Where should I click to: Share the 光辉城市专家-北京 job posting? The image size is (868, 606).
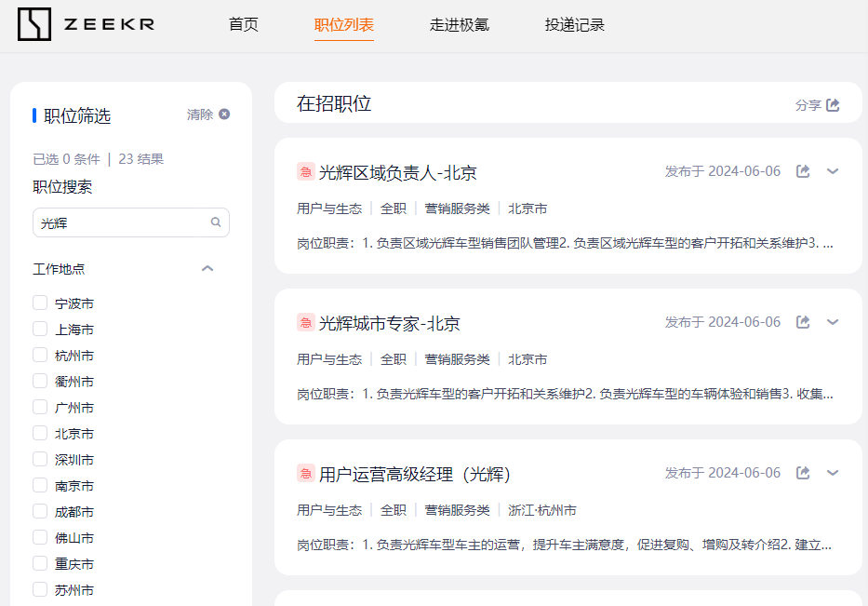tap(803, 322)
